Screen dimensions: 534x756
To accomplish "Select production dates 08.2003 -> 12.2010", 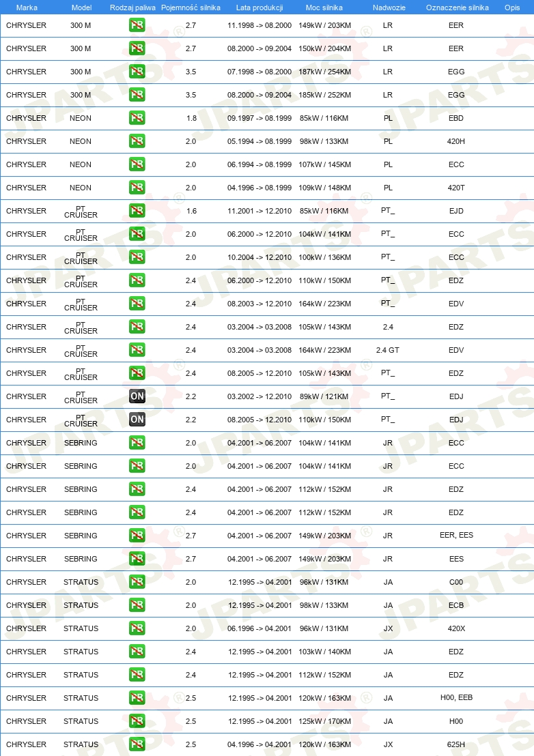I will (x=259, y=304).
